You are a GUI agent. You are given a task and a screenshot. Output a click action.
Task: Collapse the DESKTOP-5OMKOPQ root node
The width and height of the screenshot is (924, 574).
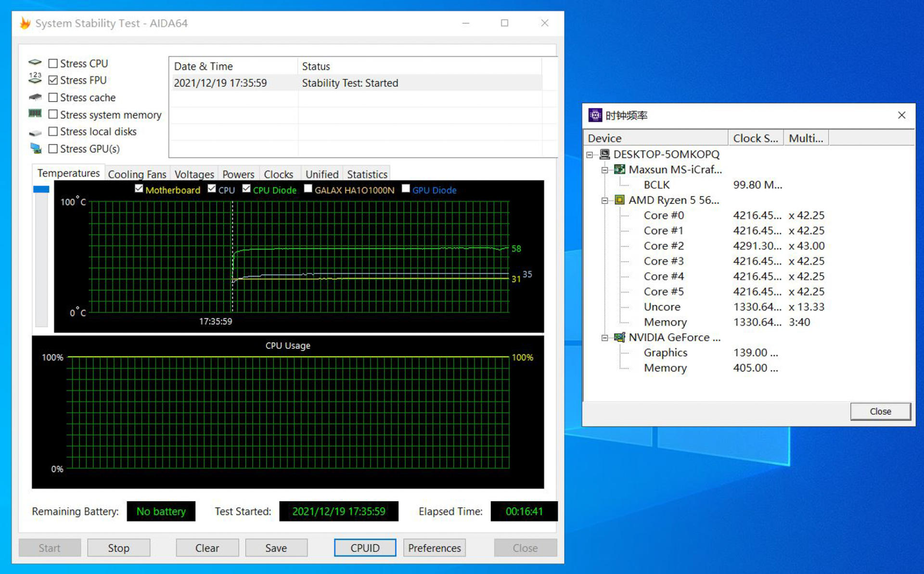590,155
